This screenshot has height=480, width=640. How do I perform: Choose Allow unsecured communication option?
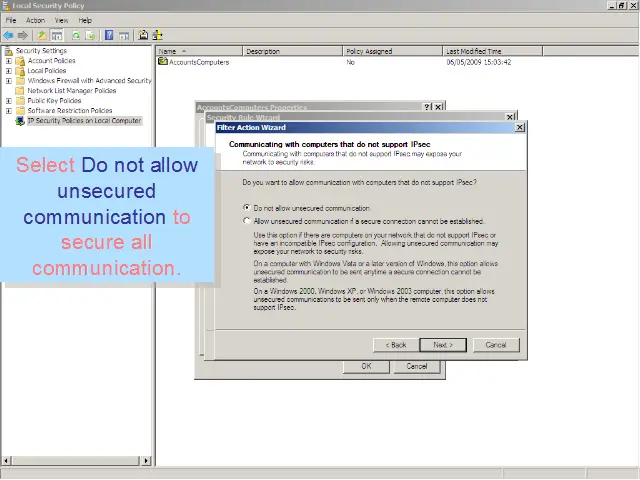click(247, 221)
